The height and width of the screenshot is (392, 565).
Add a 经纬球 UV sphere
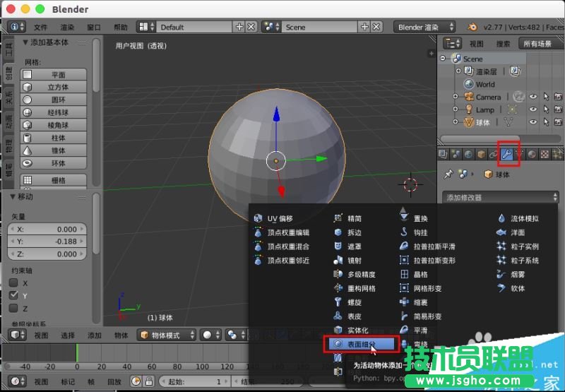pyautogui.click(x=54, y=112)
